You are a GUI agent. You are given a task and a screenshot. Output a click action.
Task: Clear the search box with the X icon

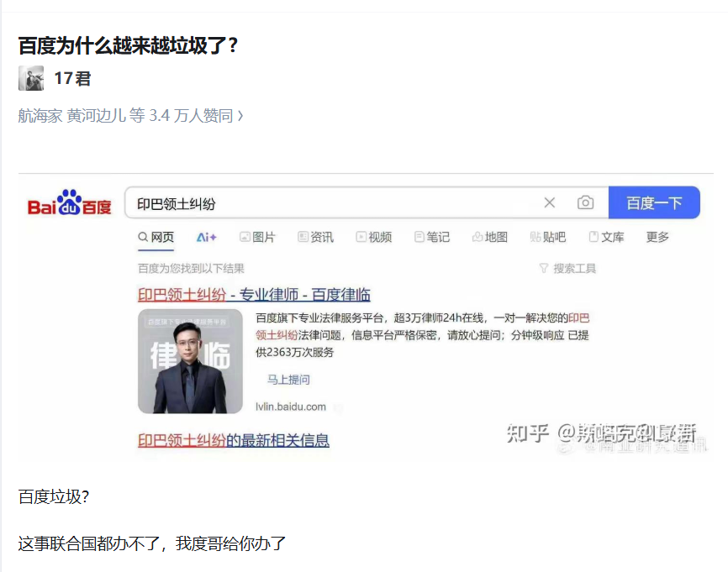point(549,202)
